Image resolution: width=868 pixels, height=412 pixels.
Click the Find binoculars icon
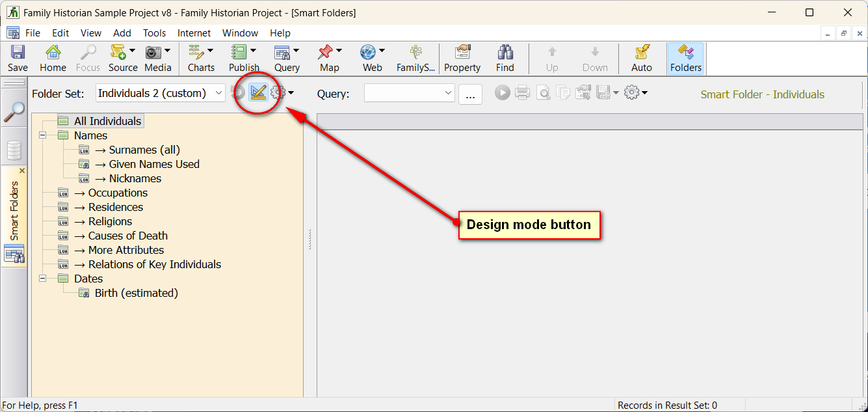point(505,53)
